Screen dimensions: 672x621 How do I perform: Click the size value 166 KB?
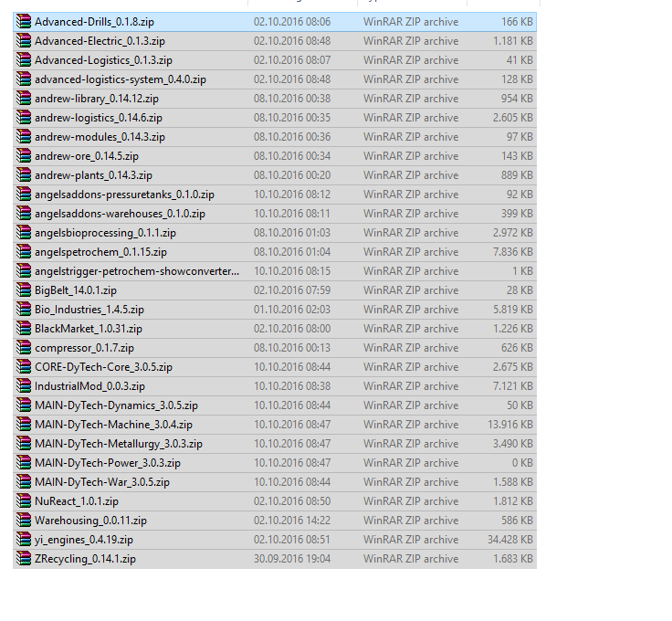[517, 22]
